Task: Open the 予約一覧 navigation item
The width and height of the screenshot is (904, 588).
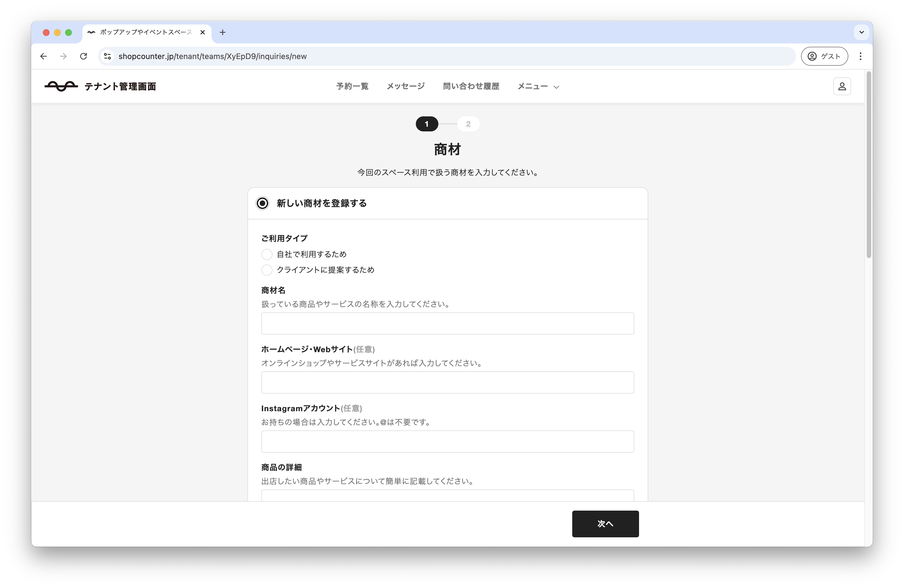Action: click(x=352, y=86)
